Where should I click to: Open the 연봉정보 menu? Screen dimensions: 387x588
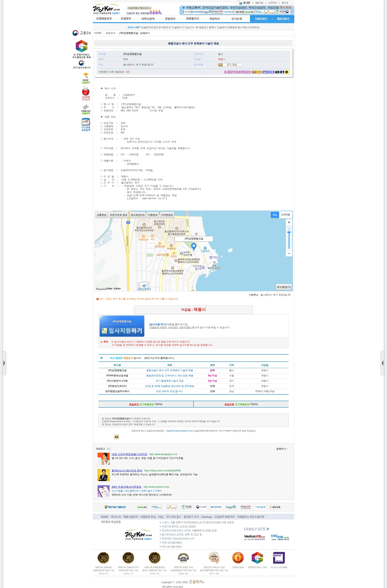(x=170, y=19)
